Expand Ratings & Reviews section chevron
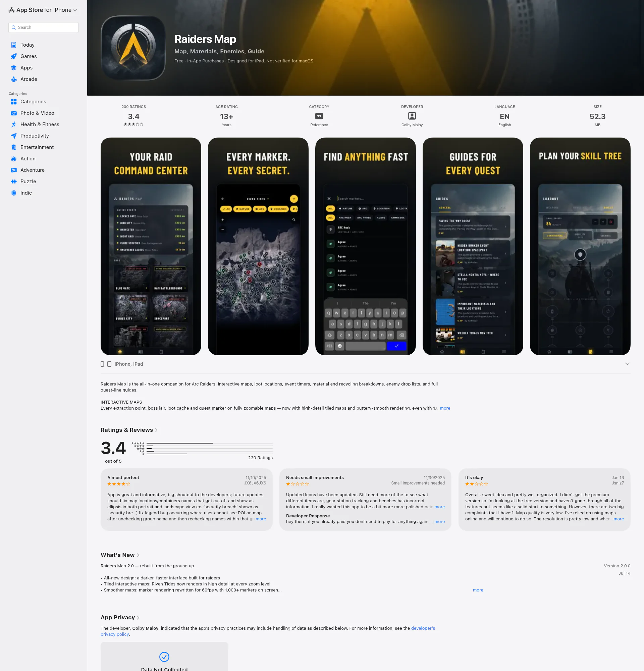The image size is (644, 671). (x=156, y=430)
